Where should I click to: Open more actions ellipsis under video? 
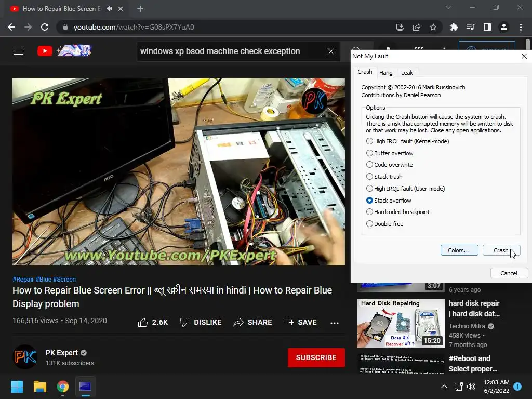(335, 323)
